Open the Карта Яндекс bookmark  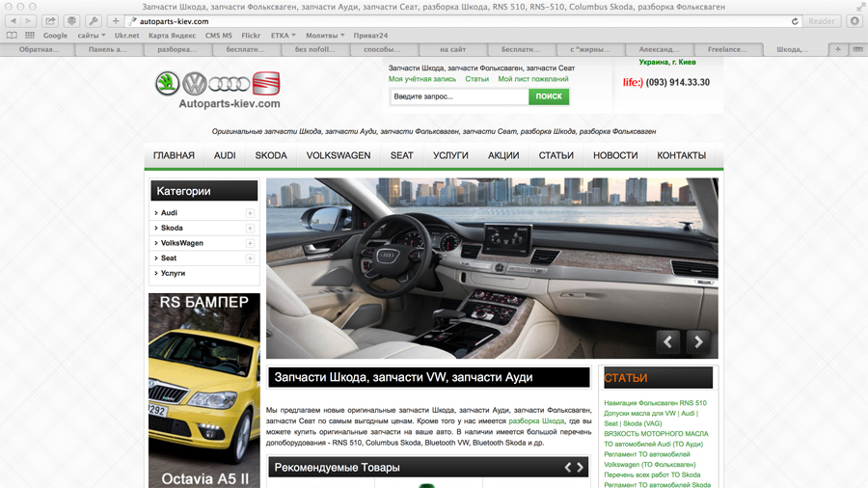click(x=172, y=36)
